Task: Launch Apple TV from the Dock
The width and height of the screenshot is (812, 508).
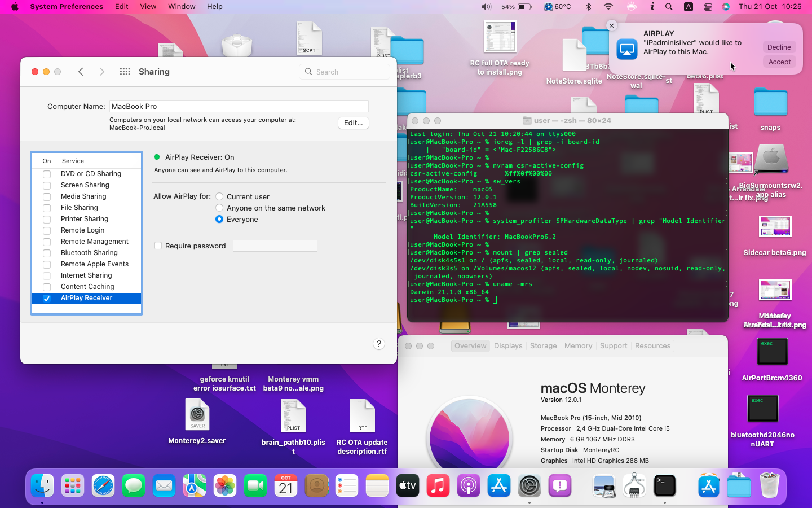Action: pyautogui.click(x=408, y=485)
